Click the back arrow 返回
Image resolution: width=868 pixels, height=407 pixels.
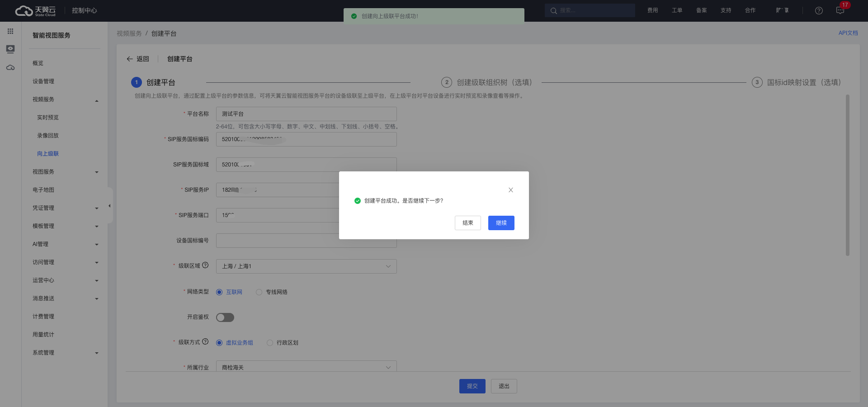tap(137, 59)
